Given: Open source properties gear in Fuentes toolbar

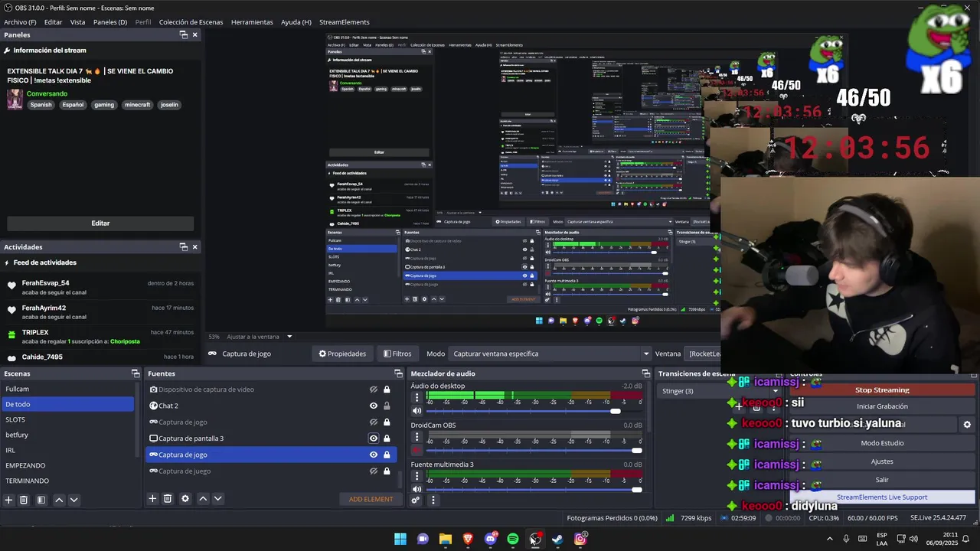Looking at the screenshot, I should click(185, 499).
